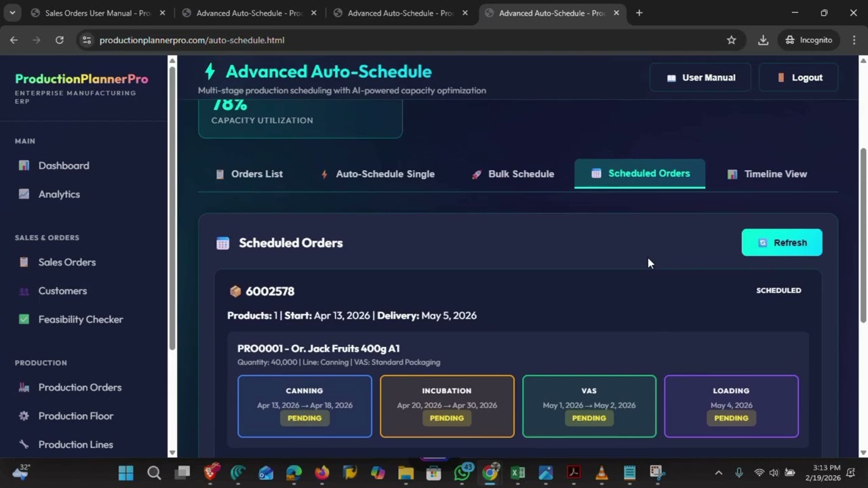Image resolution: width=868 pixels, height=488 pixels.
Task: Open Firefox from the taskbar
Action: pyautogui.click(x=321, y=472)
